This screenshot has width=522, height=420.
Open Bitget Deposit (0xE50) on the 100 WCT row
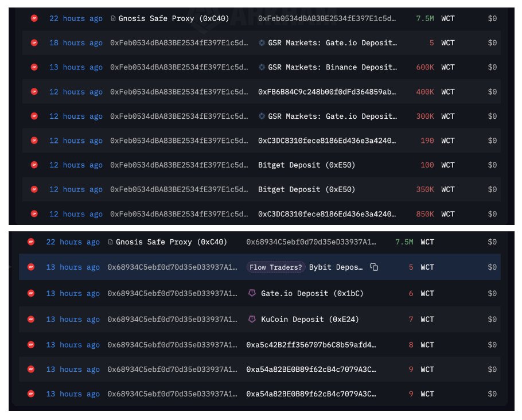click(307, 165)
